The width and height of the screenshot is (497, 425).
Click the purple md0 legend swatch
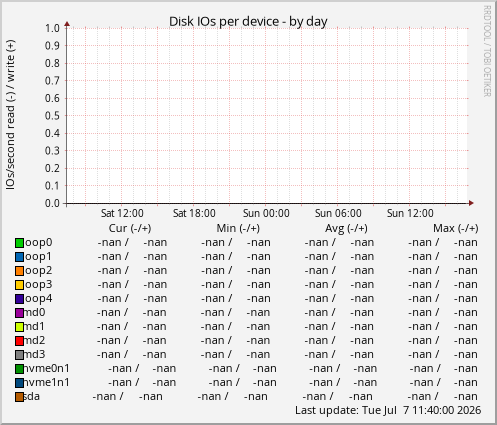(x=19, y=313)
